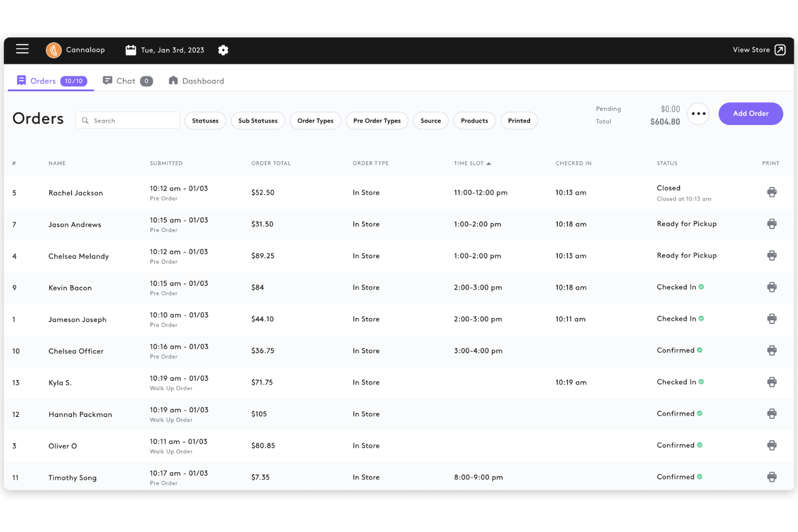This screenshot has width=798, height=532.
Task: Sort by the Name column header
Action: coord(57,163)
